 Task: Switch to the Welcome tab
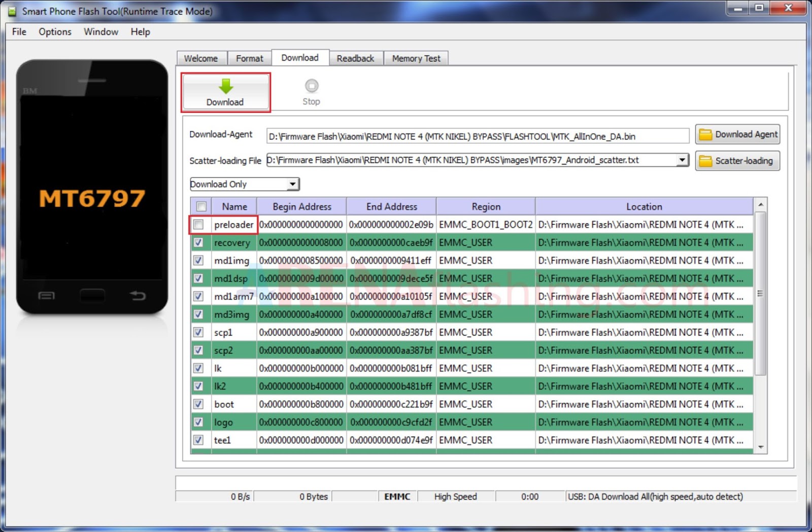point(201,58)
